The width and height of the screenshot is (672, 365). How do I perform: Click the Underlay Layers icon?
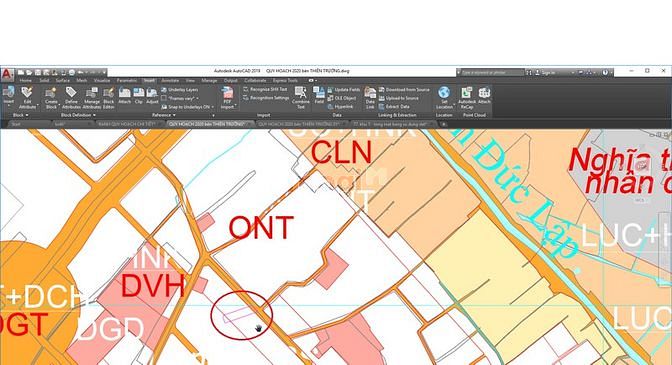click(164, 90)
